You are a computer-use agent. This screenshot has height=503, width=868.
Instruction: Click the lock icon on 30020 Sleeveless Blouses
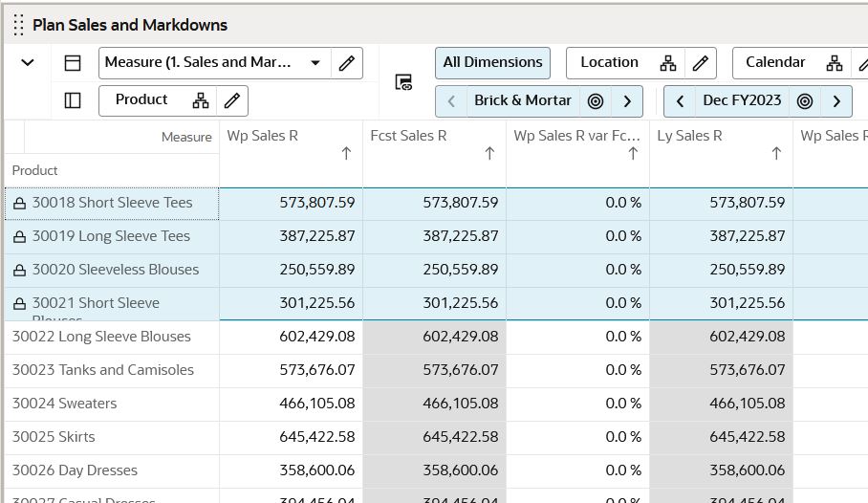[19, 271]
